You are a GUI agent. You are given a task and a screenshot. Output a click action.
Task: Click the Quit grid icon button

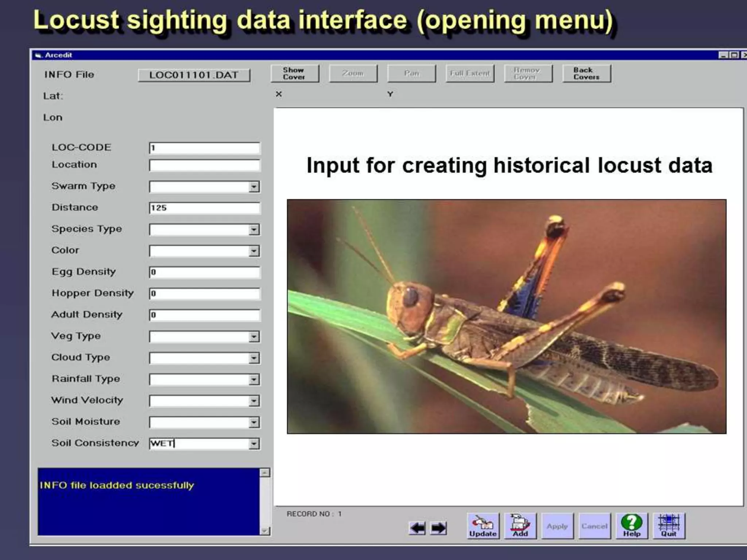(669, 526)
